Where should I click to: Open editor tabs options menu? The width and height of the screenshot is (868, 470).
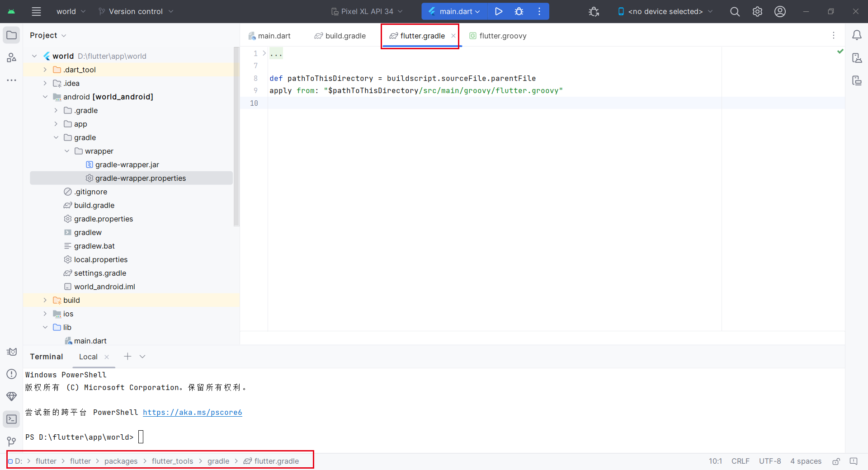click(x=834, y=35)
